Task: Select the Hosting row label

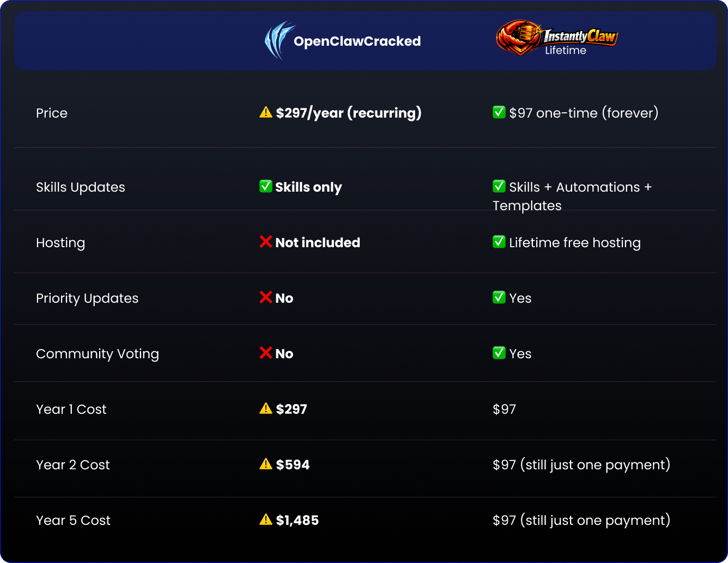Action: (60, 243)
